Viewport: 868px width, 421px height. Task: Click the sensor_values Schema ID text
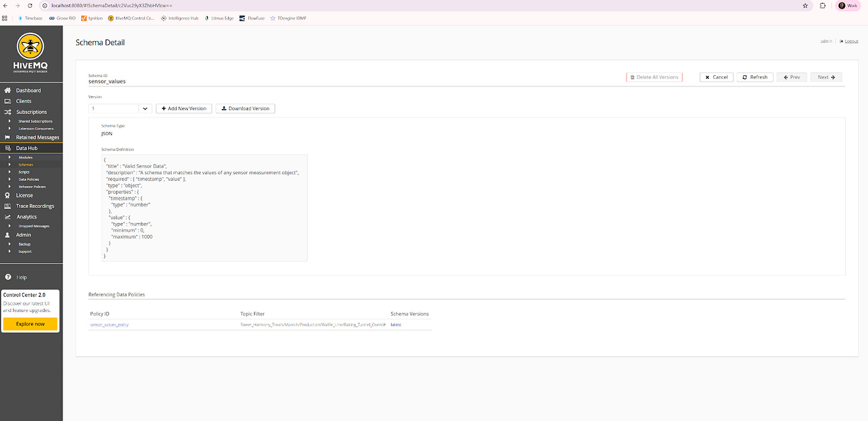[107, 81]
